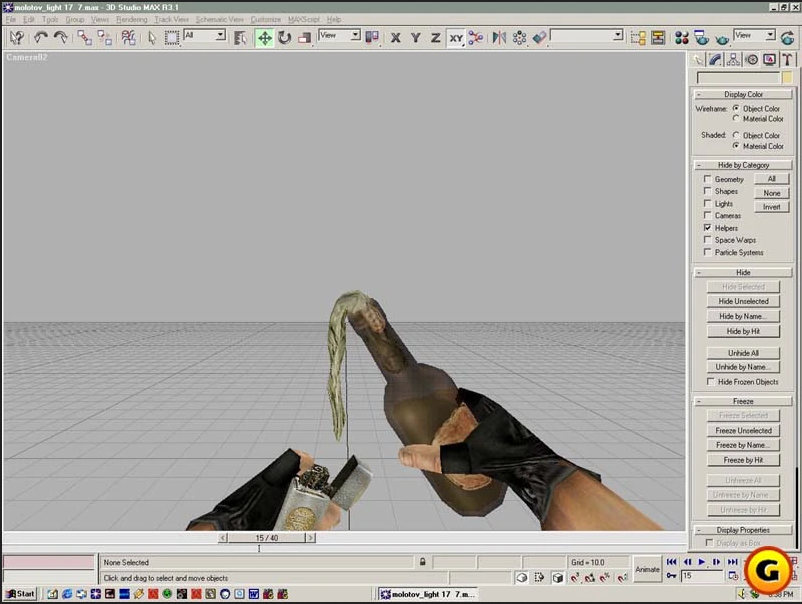Screen dimensions: 802x604
Task: Tick the Geometry hide checkbox
Action: [x=707, y=179]
